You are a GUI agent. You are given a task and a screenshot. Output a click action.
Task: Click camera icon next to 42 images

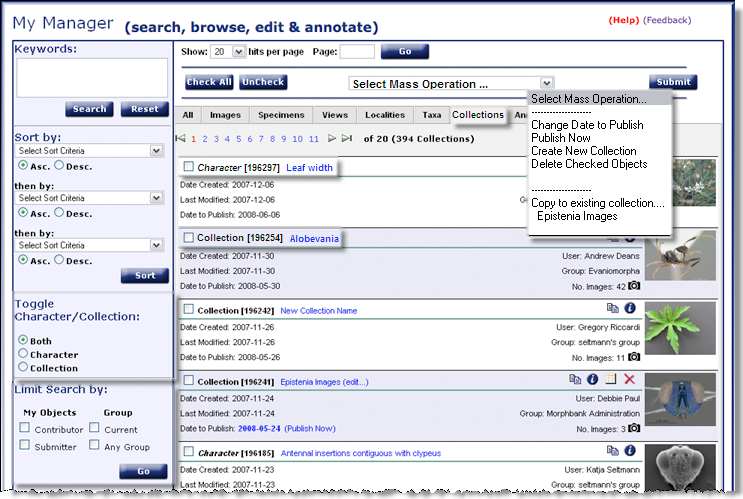634,285
